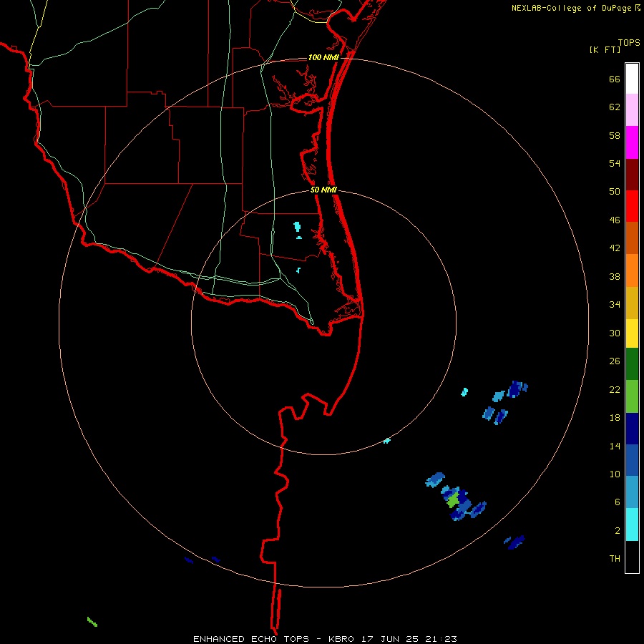Click the cyan echo inland north of radar
This screenshot has height=644, width=644.
click(297, 226)
